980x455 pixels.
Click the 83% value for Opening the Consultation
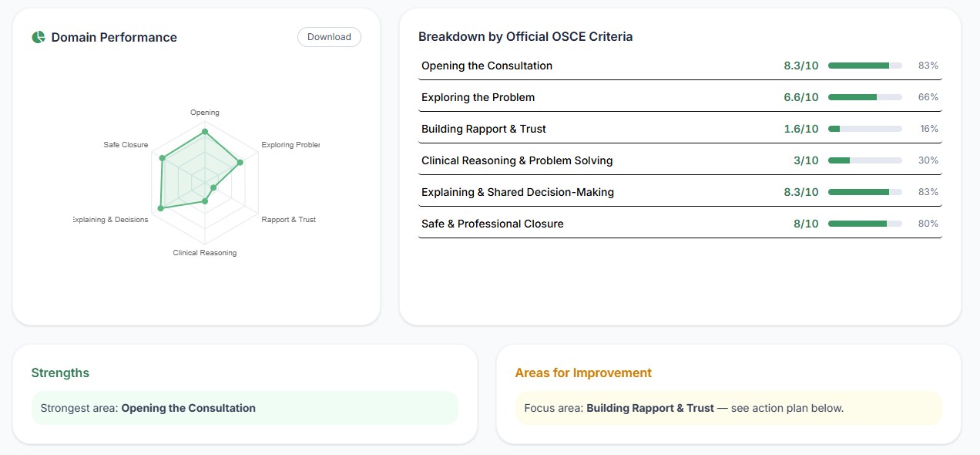pyautogui.click(x=928, y=66)
